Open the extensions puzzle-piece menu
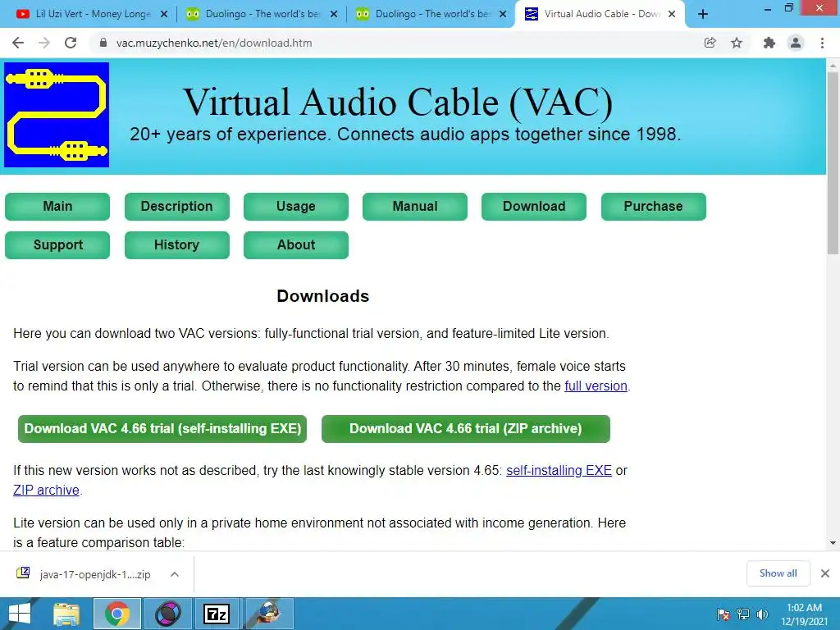The width and height of the screenshot is (840, 630). 769,43
